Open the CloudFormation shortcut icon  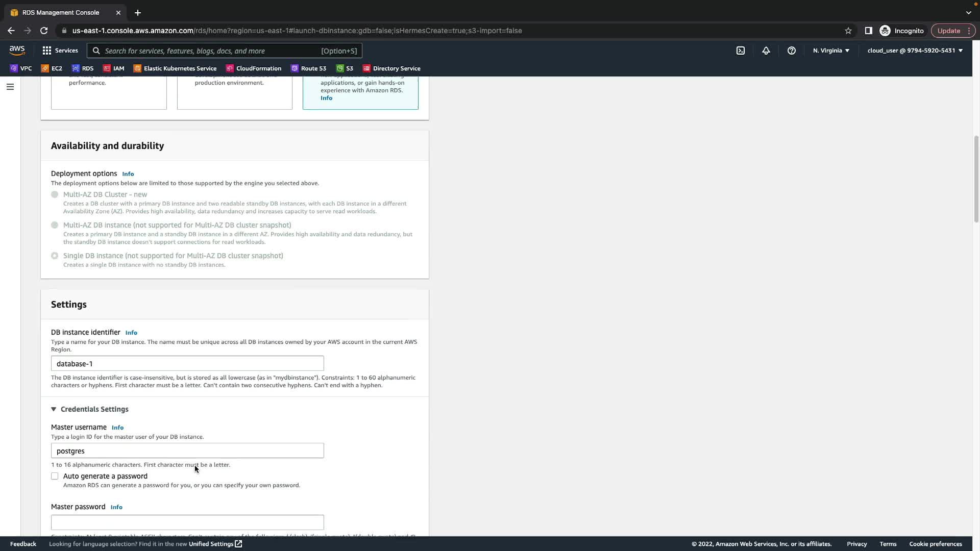click(254, 68)
